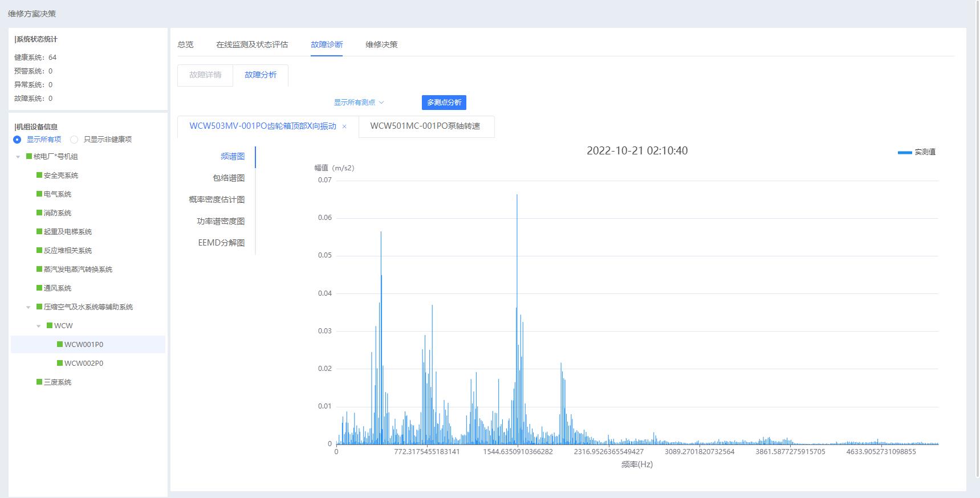The image size is (980, 498).
Task: Collapse the WCW tree node
Action: click(39, 326)
